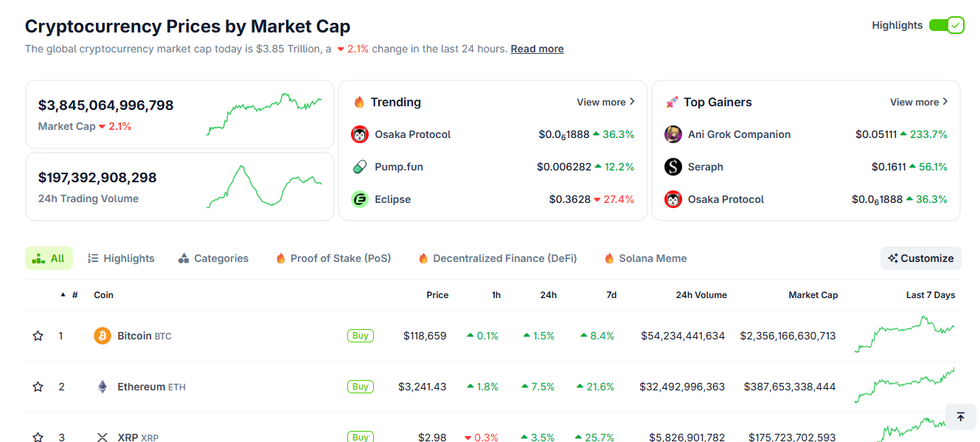Open View more in Top Gainers

click(x=919, y=102)
